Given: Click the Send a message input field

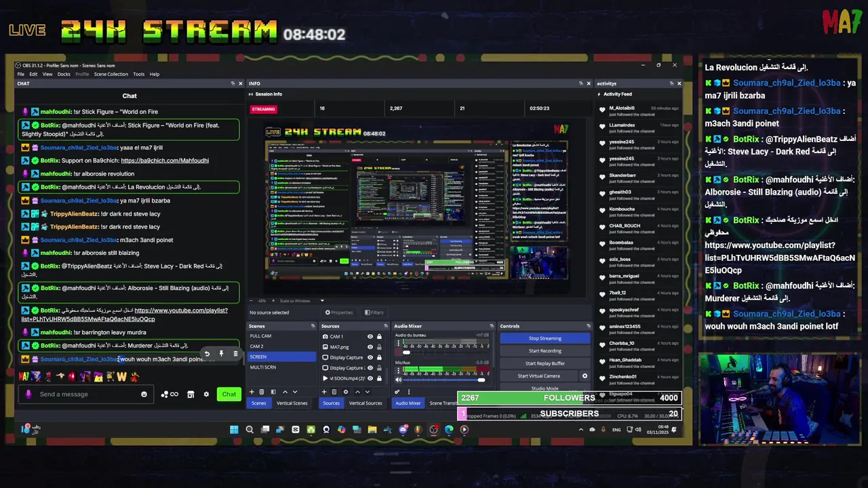Looking at the screenshot, I should tap(86, 394).
